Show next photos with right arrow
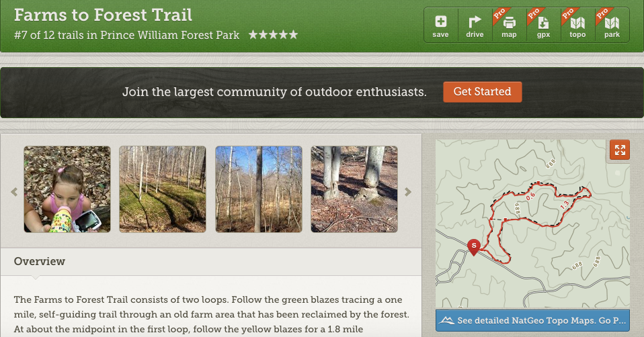This screenshot has width=644, height=337. (x=408, y=191)
